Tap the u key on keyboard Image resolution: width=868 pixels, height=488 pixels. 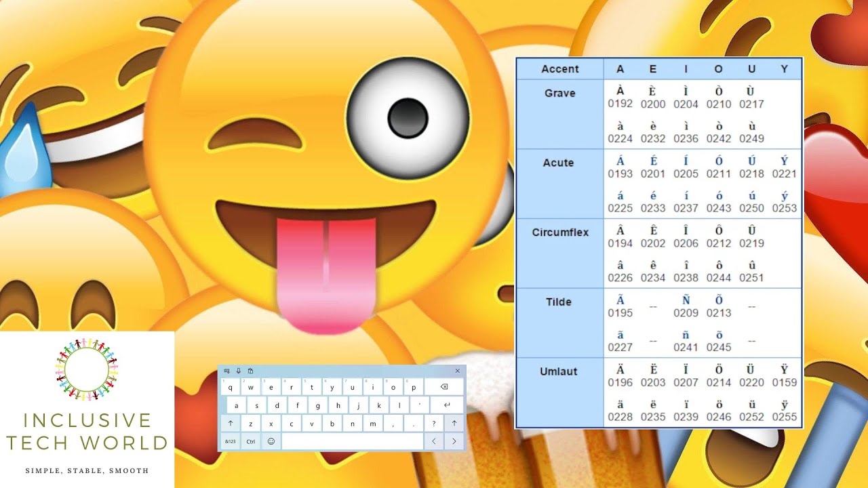pyautogui.click(x=353, y=386)
